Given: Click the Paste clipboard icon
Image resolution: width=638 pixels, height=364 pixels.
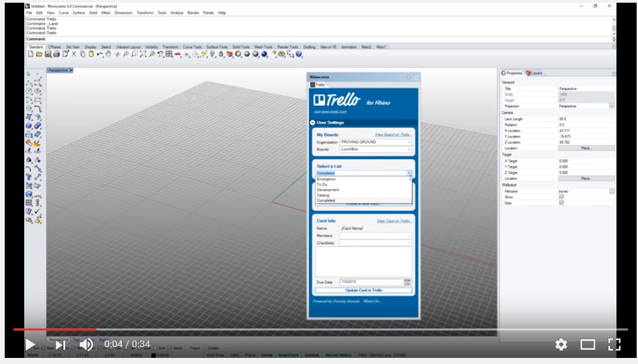Looking at the screenshot, I should (x=91, y=54).
